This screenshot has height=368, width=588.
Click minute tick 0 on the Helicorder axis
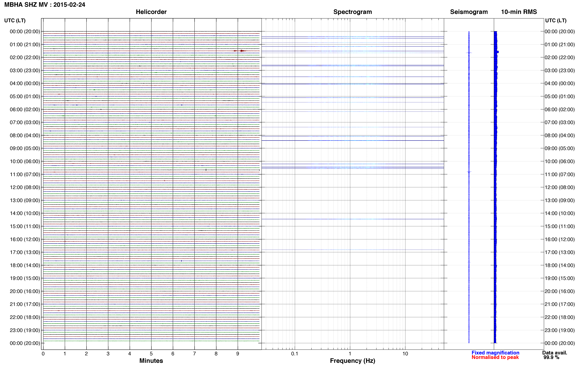43,354
